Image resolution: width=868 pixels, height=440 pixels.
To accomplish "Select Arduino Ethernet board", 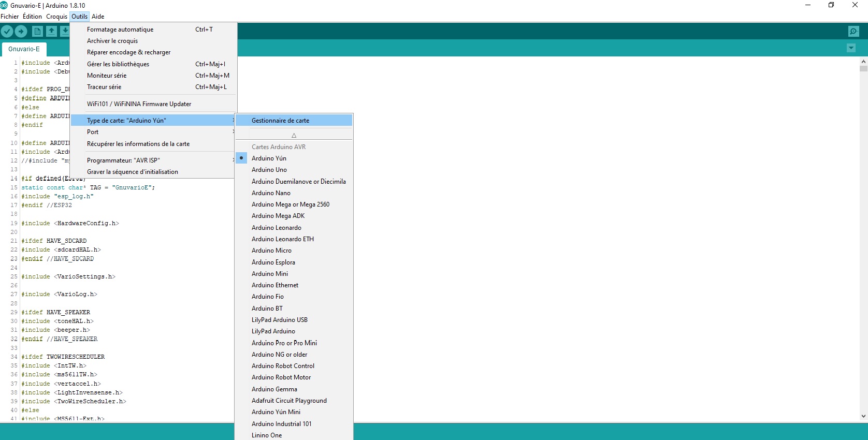I will point(294,285).
